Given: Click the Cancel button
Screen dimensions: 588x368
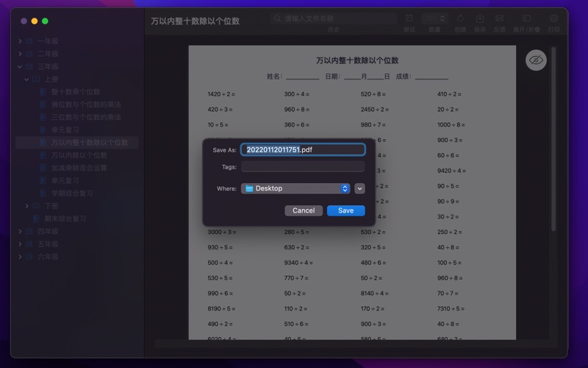Looking at the screenshot, I should (x=304, y=210).
